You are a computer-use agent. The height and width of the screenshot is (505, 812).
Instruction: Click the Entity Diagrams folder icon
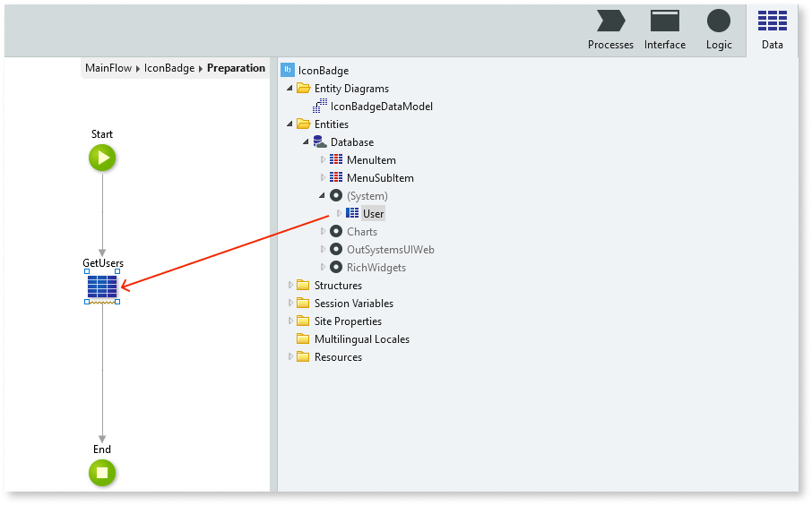coord(303,88)
